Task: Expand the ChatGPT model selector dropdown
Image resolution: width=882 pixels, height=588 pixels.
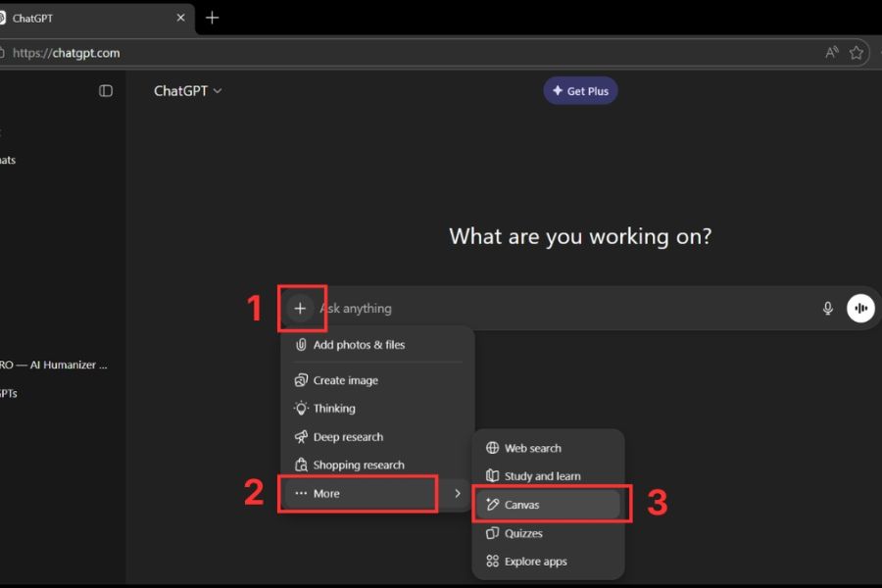Action: tap(188, 91)
